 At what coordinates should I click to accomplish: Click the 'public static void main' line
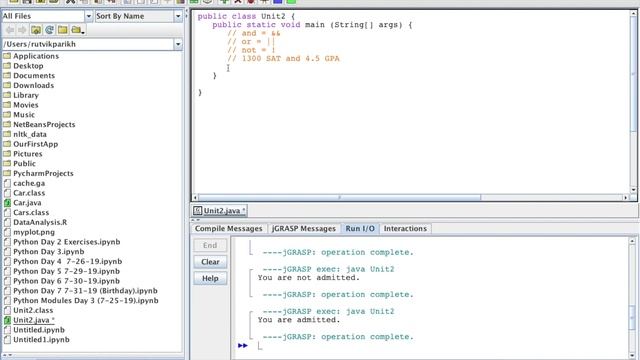click(312, 25)
